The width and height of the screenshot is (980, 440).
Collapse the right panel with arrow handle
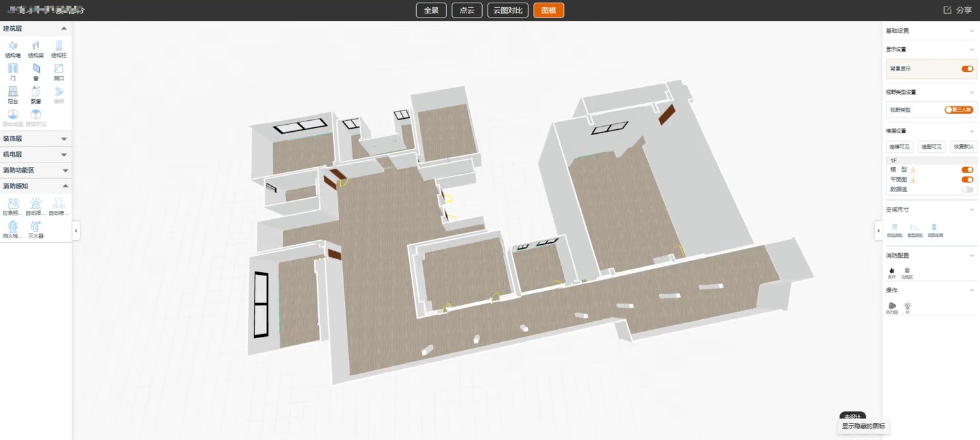point(878,230)
